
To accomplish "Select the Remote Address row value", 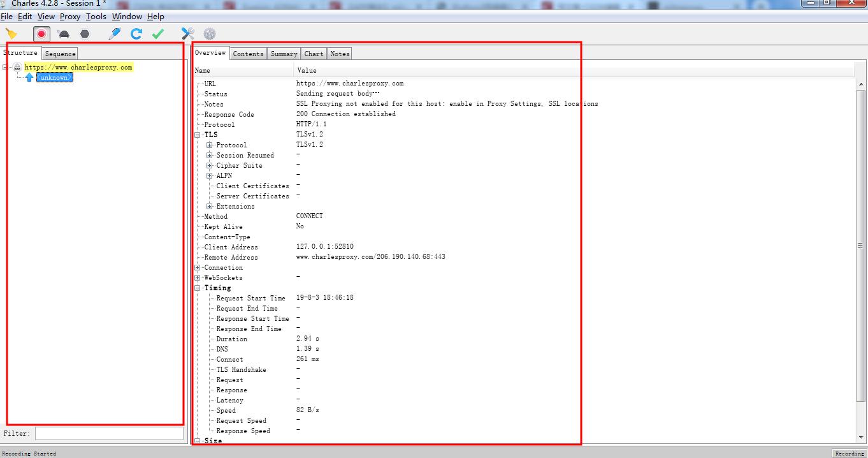I will 371,256.
